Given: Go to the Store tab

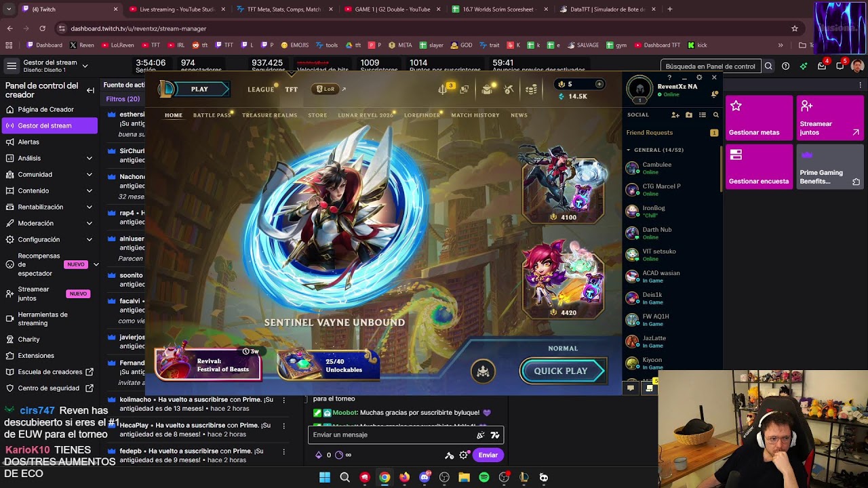Looking at the screenshot, I should [317, 115].
